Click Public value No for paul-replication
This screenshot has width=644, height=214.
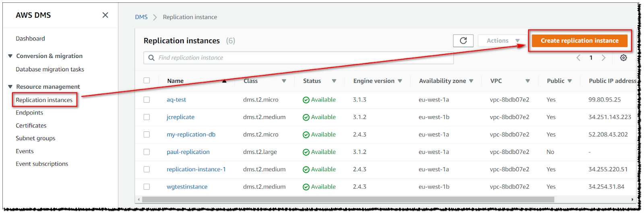tap(550, 152)
